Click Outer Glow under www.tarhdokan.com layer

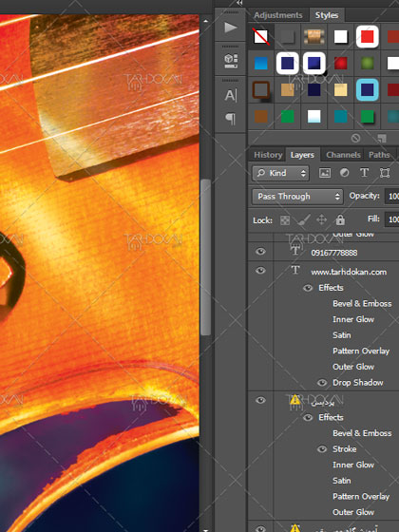click(x=353, y=367)
